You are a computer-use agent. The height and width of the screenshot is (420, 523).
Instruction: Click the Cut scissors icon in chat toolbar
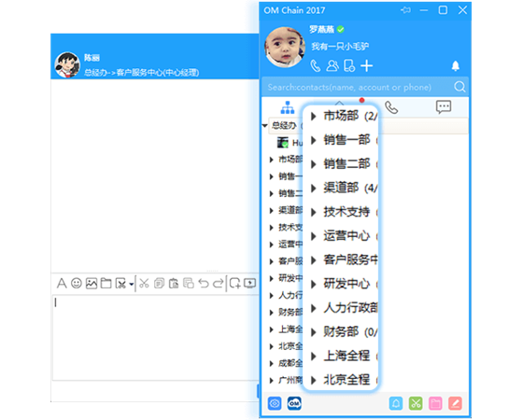[x=144, y=284]
